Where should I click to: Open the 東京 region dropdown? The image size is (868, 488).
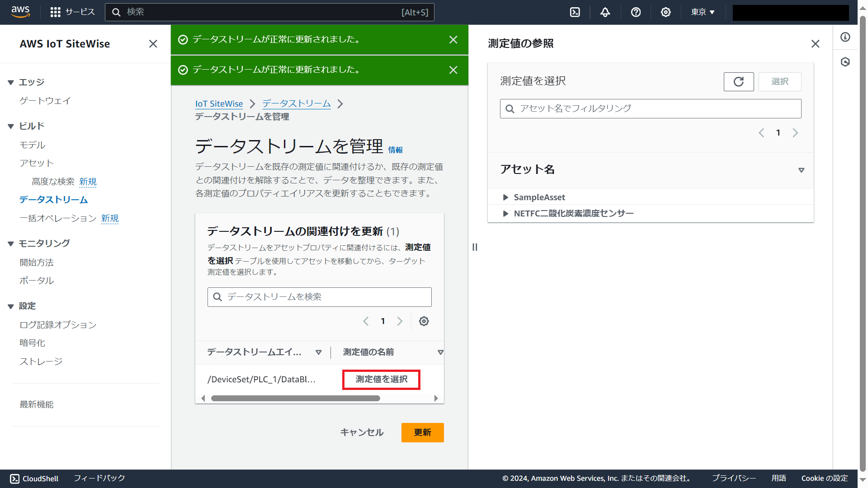[x=702, y=12]
